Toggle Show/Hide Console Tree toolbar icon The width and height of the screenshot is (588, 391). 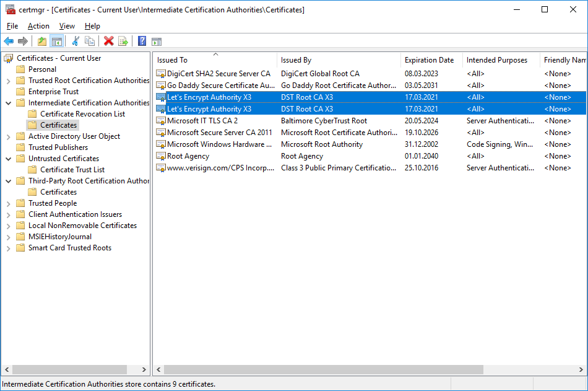(56, 42)
